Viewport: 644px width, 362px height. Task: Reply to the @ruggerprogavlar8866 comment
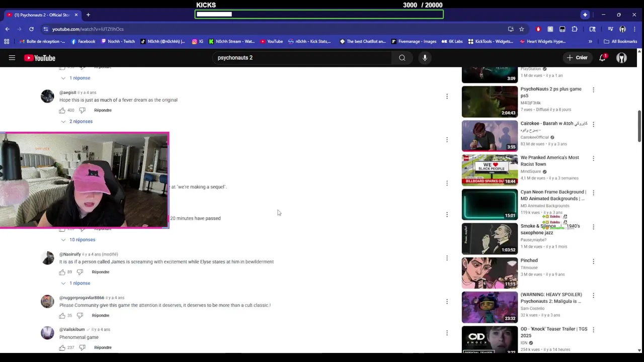(101, 315)
